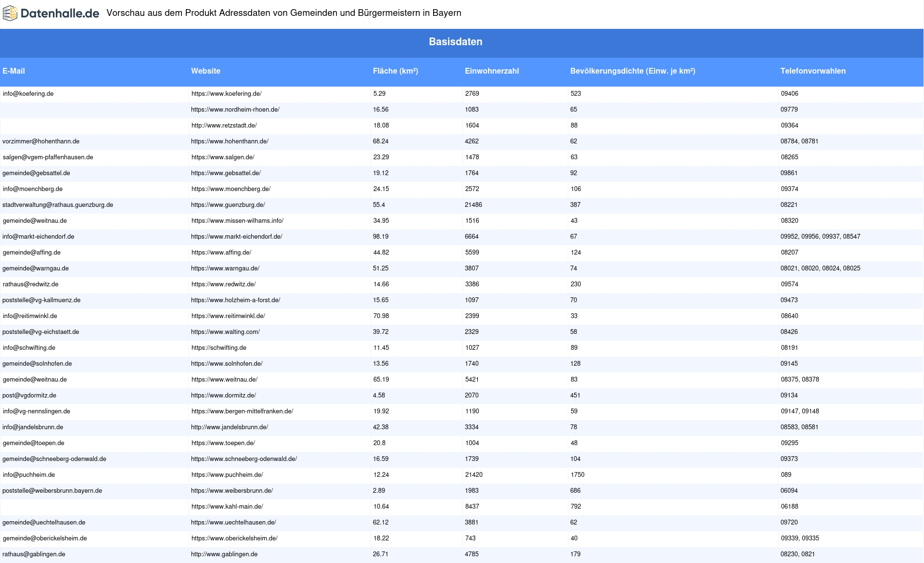Screen dimensions: 924x563
Task: Click email gemeinde@affing.de
Action: pos(31,253)
